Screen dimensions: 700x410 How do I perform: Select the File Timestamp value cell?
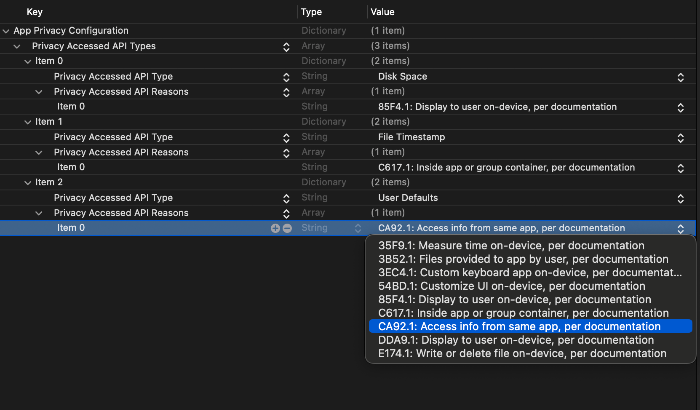tap(412, 137)
